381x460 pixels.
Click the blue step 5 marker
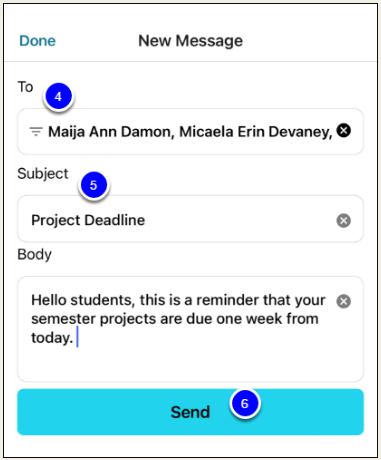pos(94,185)
